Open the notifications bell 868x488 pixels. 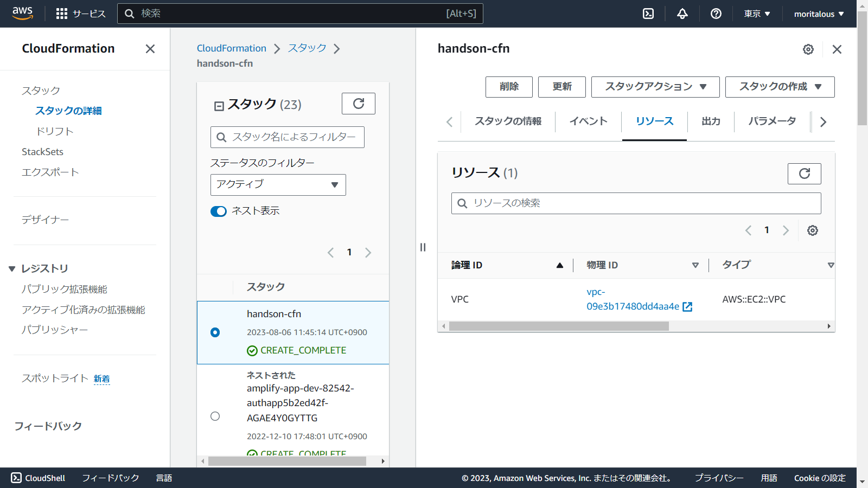(x=682, y=14)
